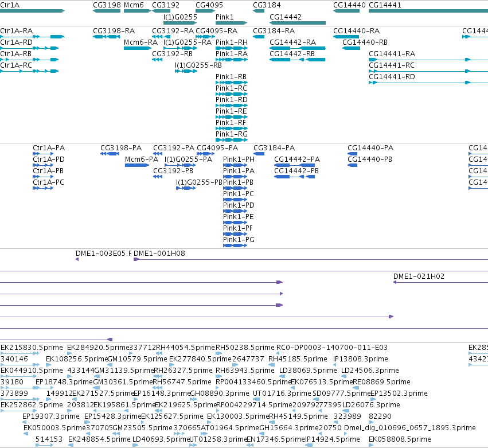Click the CG3184 gene label
This screenshot has width=488, height=448.
point(267,5)
